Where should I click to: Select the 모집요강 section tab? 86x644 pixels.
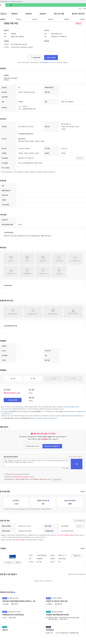pos(3,19)
